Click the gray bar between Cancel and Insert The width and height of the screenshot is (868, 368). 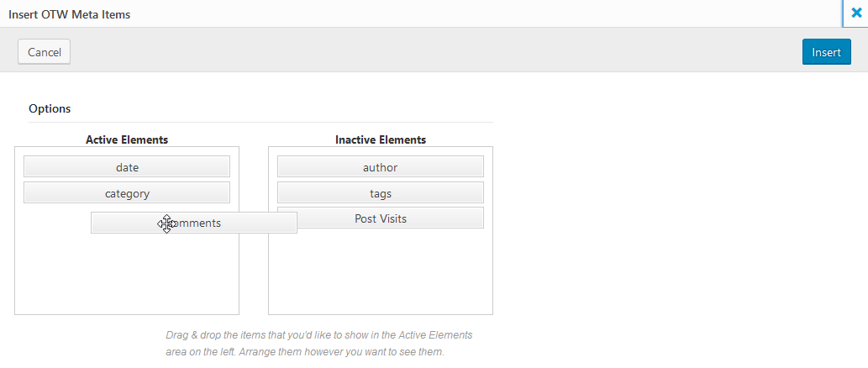(420, 52)
